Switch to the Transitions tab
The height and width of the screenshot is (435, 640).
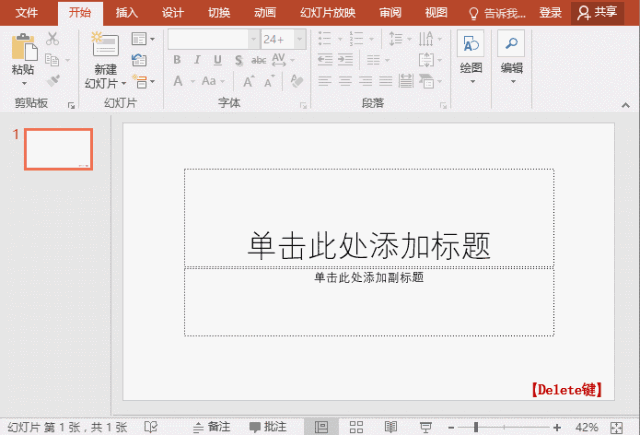219,13
